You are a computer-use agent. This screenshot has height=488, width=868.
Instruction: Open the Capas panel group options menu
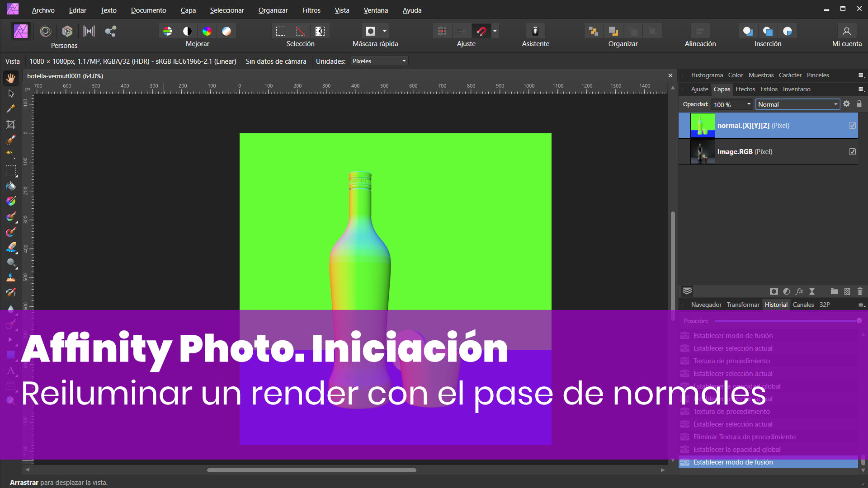(862, 89)
